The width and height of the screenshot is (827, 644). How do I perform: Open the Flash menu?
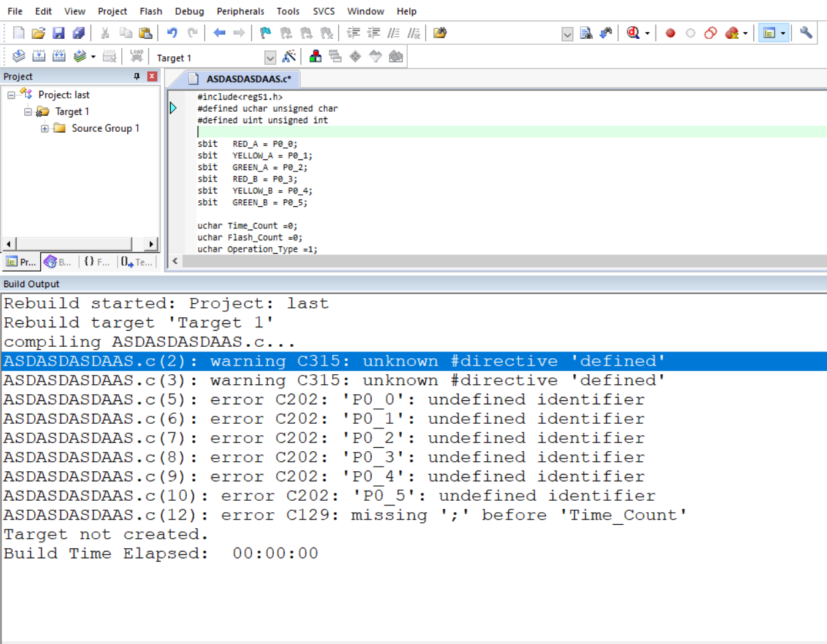click(x=151, y=11)
